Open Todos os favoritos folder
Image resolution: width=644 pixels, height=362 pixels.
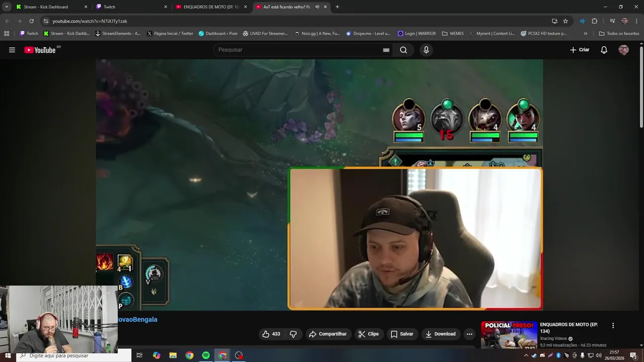pyautogui.click(x=619, y=34)
